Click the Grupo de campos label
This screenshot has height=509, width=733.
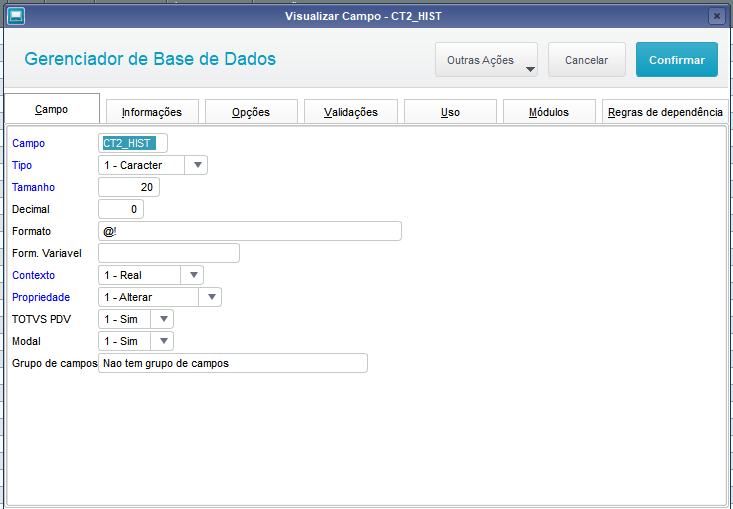point(55,364)
